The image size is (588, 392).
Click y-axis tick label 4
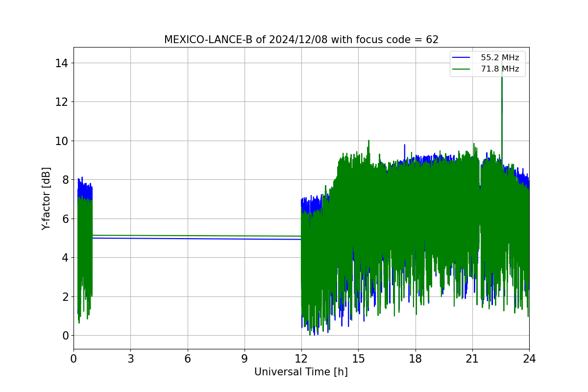pos(65,258)
